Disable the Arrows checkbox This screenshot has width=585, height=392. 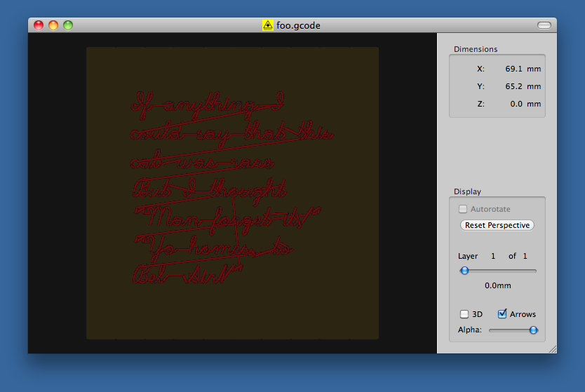[502, 314]
